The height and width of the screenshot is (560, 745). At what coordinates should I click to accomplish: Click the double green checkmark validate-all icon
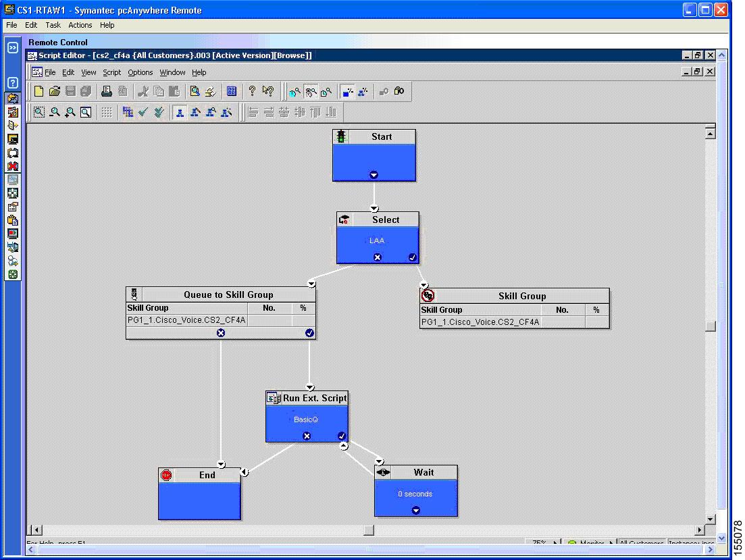pos(159,112)
